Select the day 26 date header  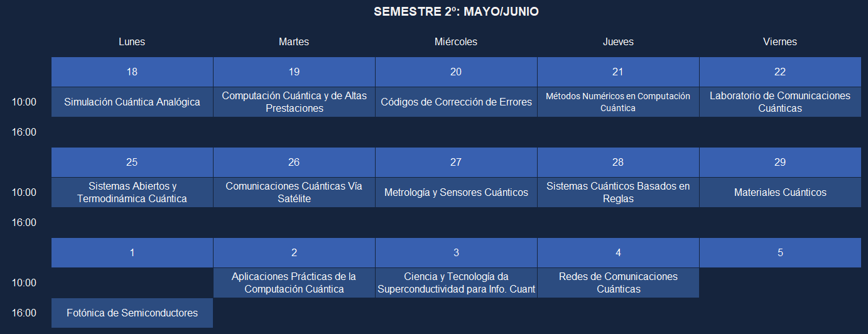tap(294, 162)
